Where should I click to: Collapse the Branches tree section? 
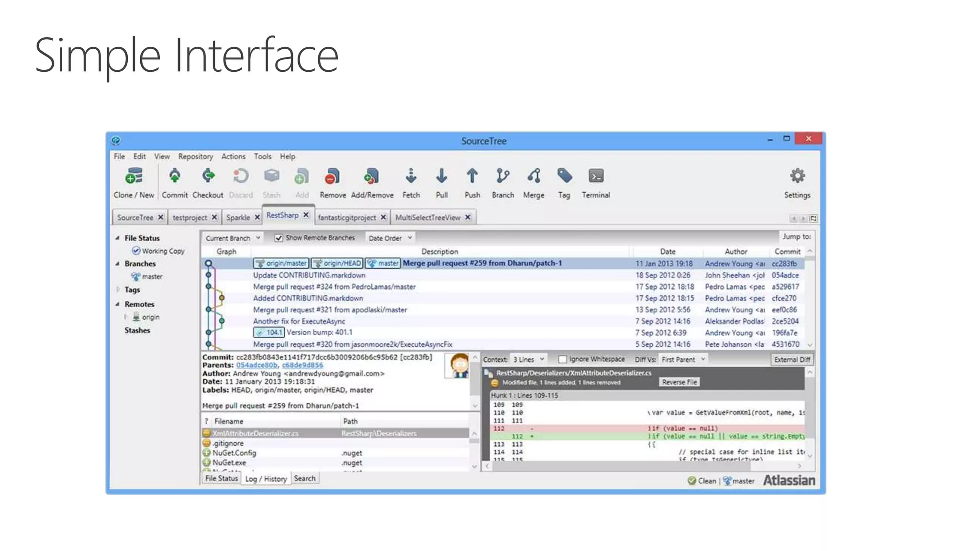(x=117, y=264)
